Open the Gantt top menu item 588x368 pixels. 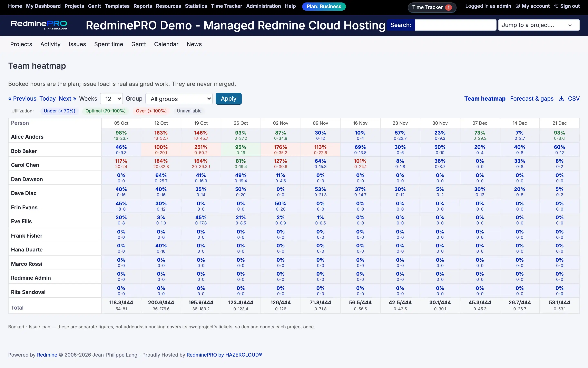point(94,6)
